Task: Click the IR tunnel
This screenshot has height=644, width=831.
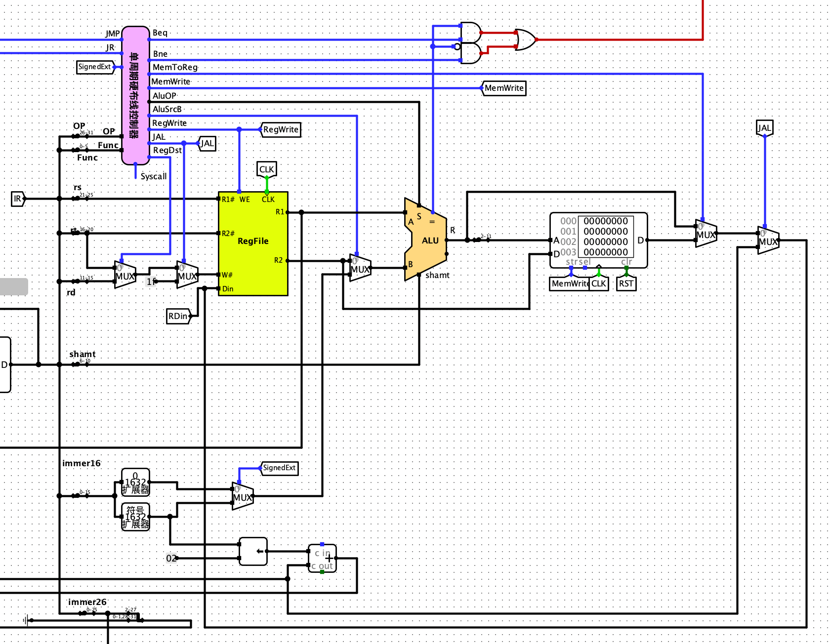Action: pyautogui.click(x=18, y=199)
